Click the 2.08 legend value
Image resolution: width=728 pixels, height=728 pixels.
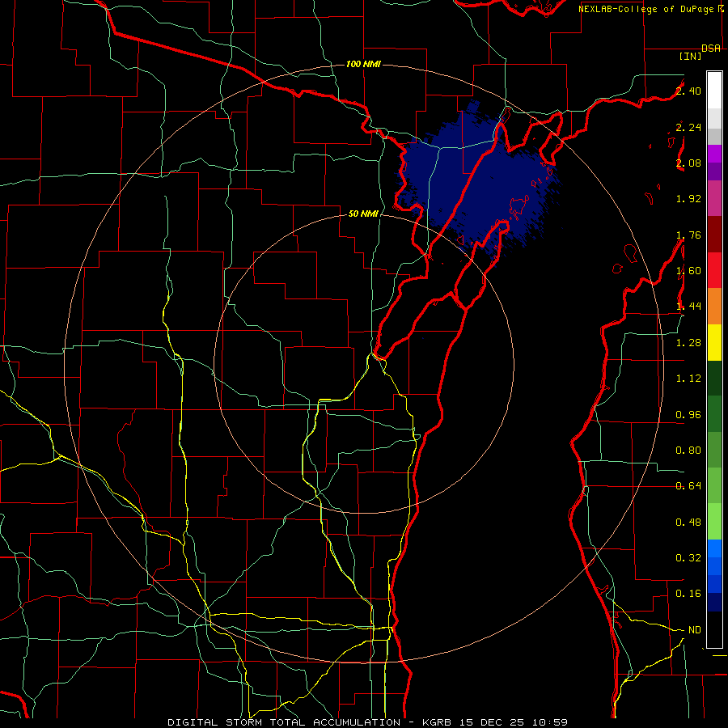[x=688, y=163]
